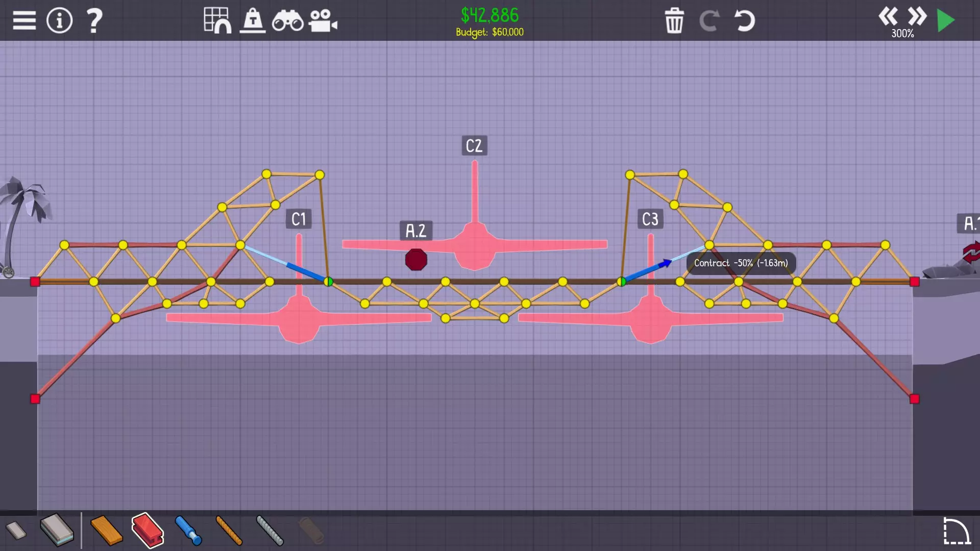
Task: Click the C2 checkpoint label
Action: (x=474, y=146)
